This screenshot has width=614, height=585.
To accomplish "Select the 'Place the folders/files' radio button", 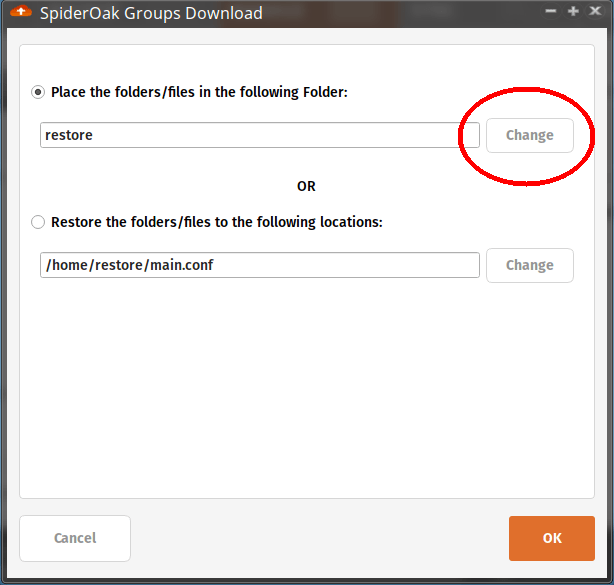I will pyautogui.click(x=38, y=92).
